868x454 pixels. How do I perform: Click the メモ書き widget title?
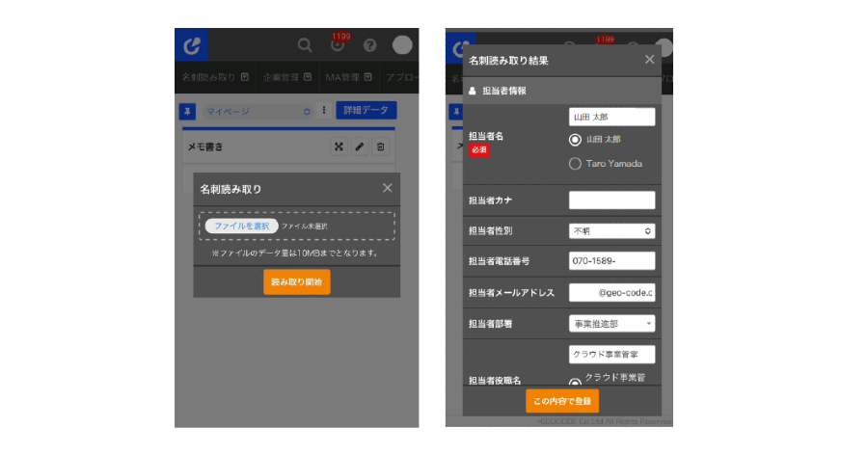(205, 147)
